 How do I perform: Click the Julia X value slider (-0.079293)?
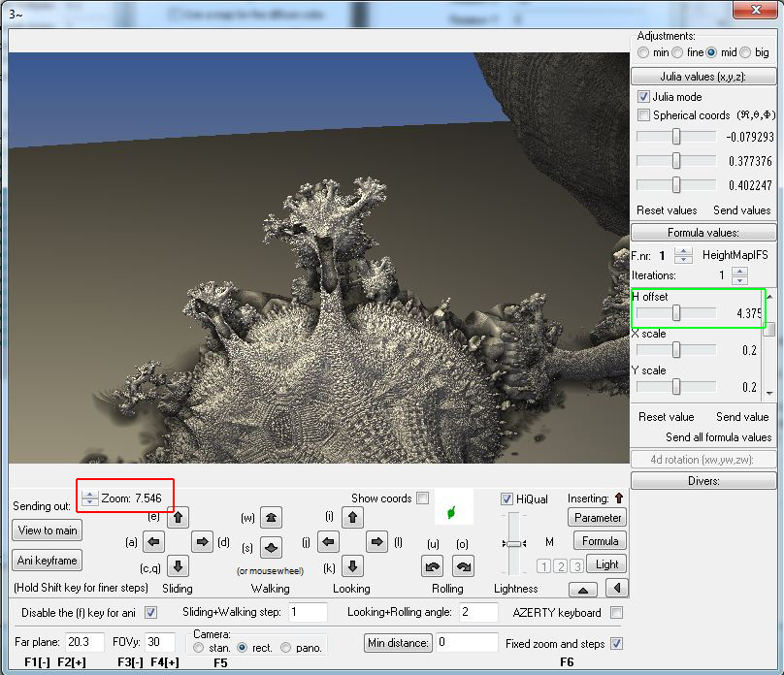pos(676,137)
